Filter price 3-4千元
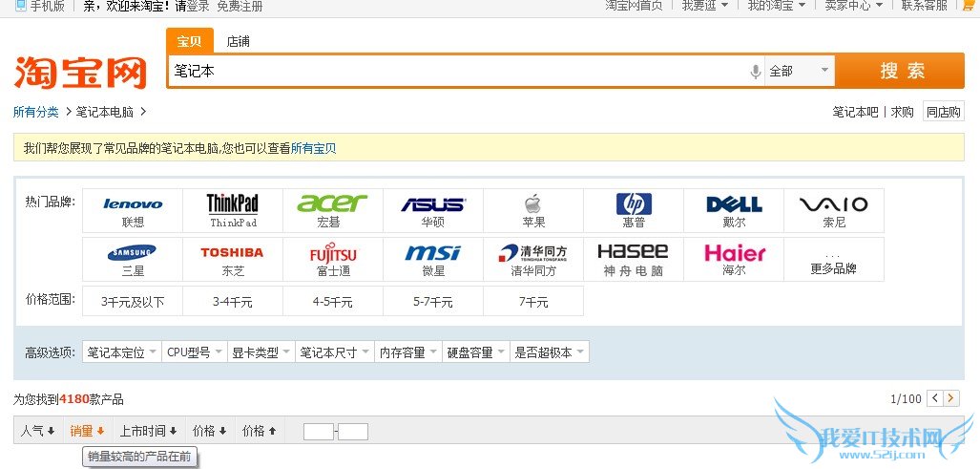 click(x=233, y=301)
